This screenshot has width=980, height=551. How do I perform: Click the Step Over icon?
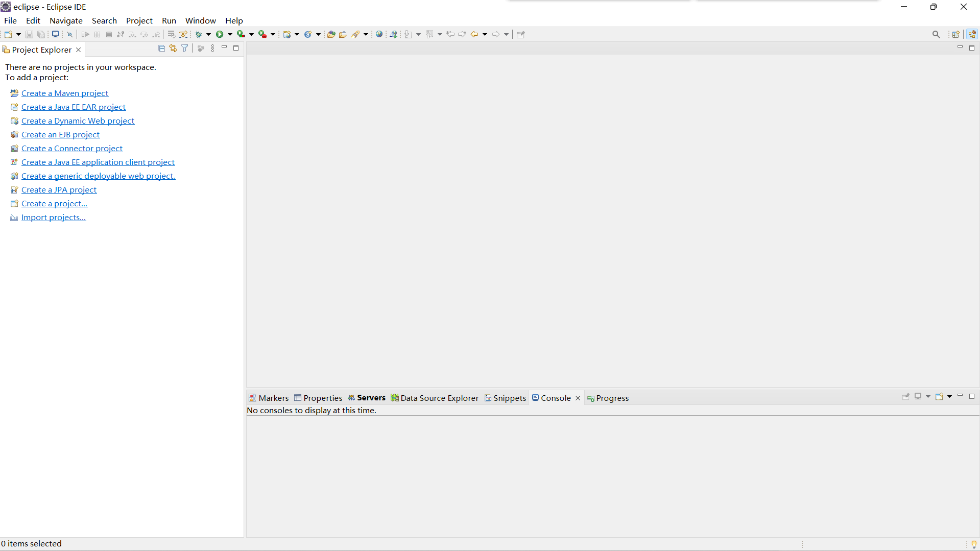(x=145, y=34)
